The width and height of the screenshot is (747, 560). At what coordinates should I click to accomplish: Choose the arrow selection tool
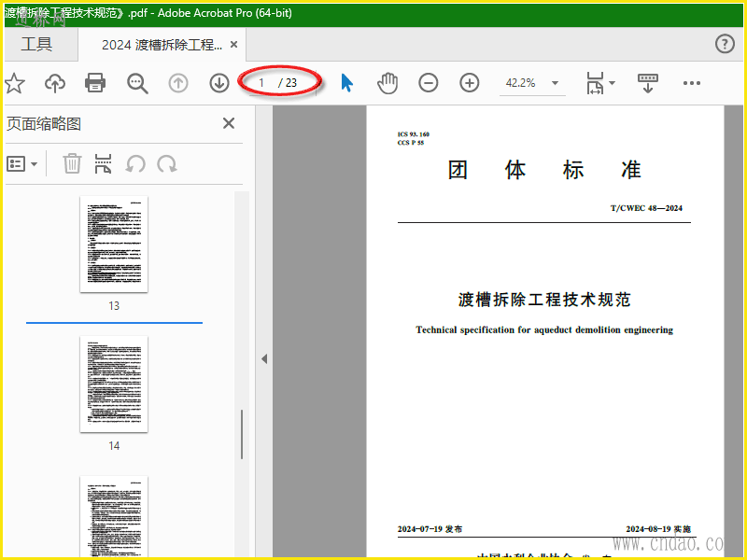pos(347,83)
